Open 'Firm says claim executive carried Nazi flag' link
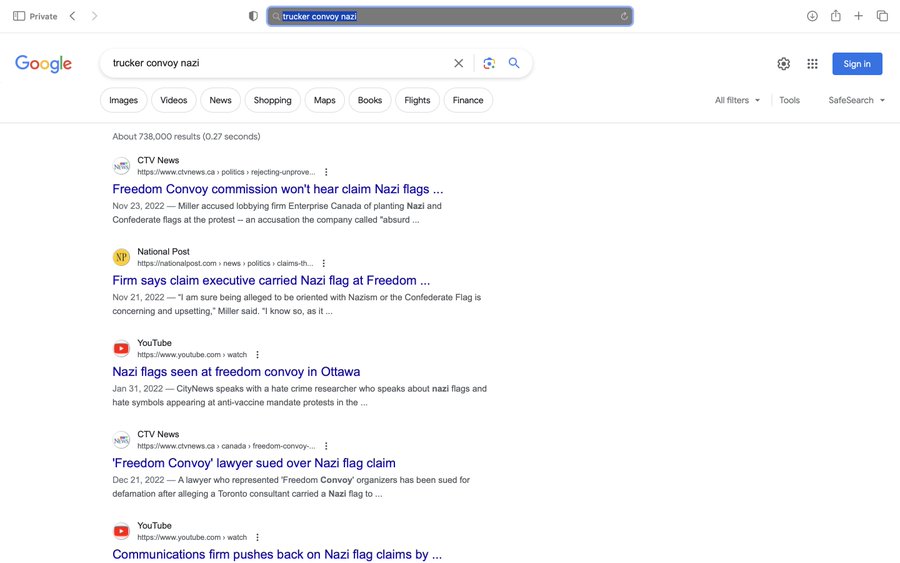900x563 pixels. click(x=271, y=280)
